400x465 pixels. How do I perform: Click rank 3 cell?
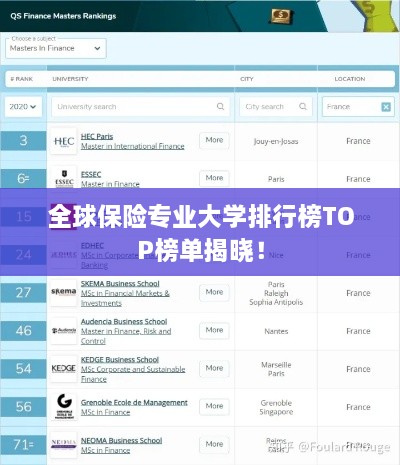23,140
